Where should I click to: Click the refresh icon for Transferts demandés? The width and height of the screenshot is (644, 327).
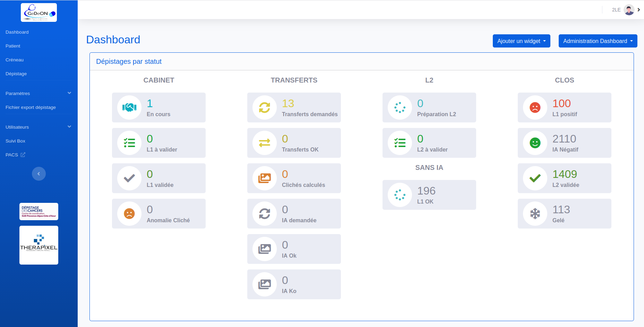(264, 107)
